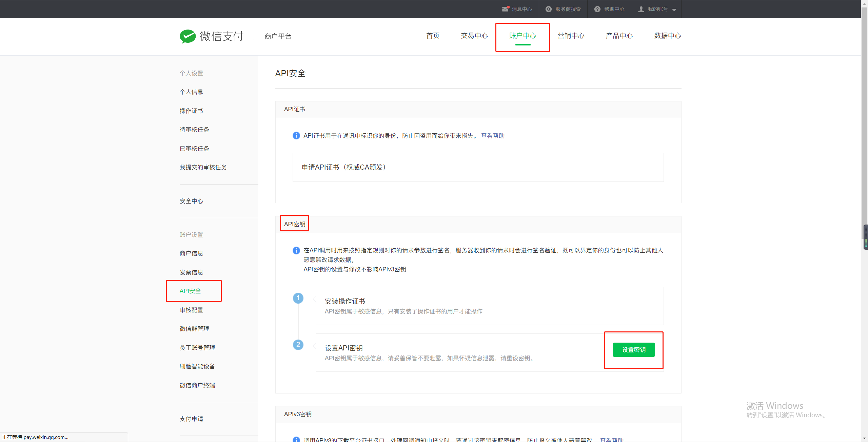The width and height of the screenshot is (868, 442).
Task: Open 消息中心 text link
Action: (x=522, y=9)
